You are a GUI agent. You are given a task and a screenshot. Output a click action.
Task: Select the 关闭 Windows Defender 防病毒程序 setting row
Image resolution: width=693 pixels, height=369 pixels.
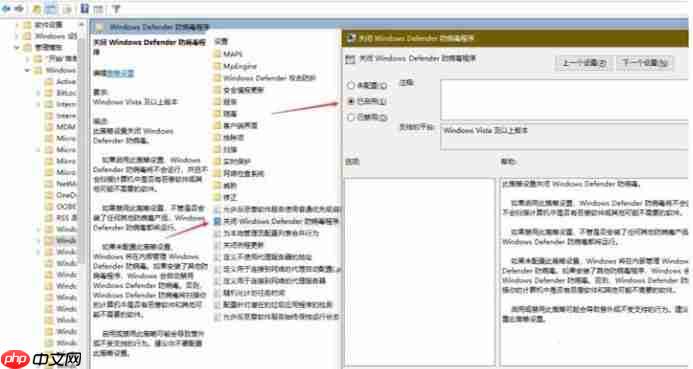[277, 221]
